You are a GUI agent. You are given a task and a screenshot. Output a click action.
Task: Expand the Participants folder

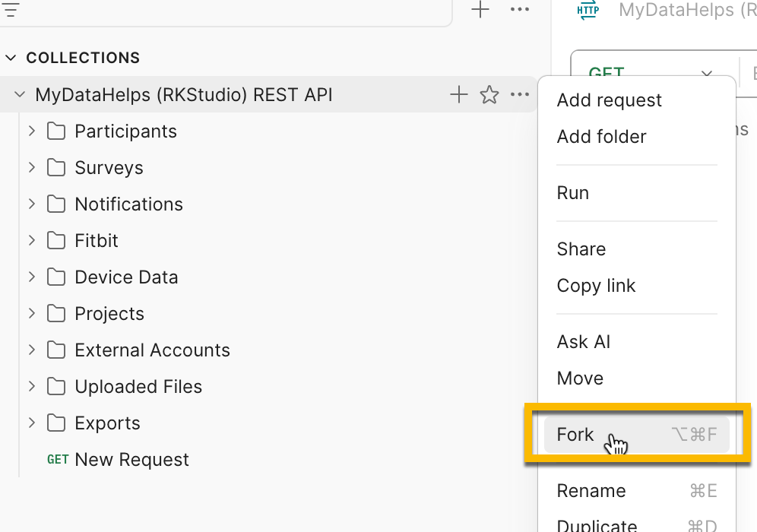(32, 131)
